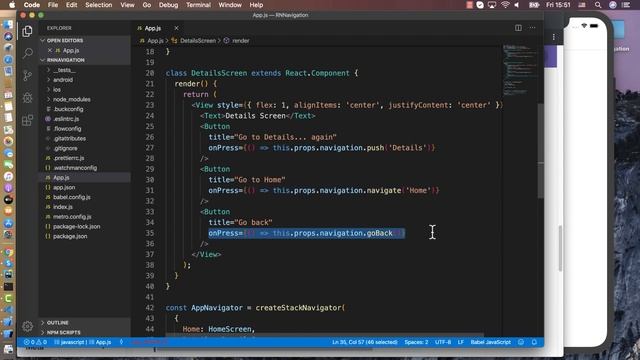Image resolution: width=640 pixels, height=360 pixels.
Task: Expand the NPM Scripts section
Action: point(63,333)
